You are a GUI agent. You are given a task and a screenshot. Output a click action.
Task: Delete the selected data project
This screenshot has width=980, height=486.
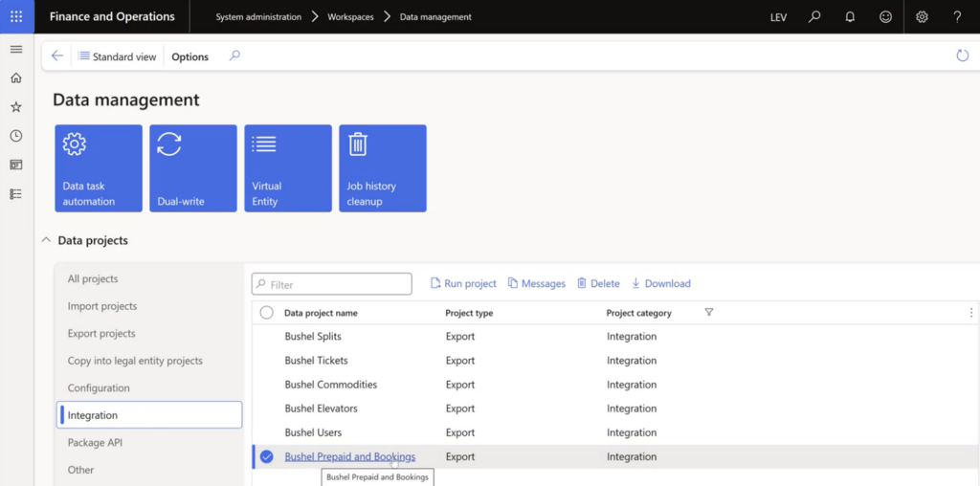[x=598, y=283]
